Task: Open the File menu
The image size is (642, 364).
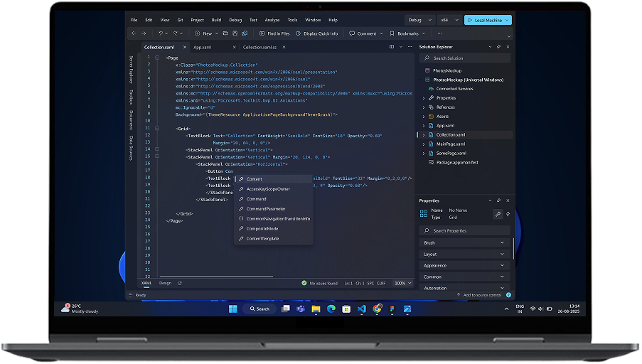Action: pos(134,20)
